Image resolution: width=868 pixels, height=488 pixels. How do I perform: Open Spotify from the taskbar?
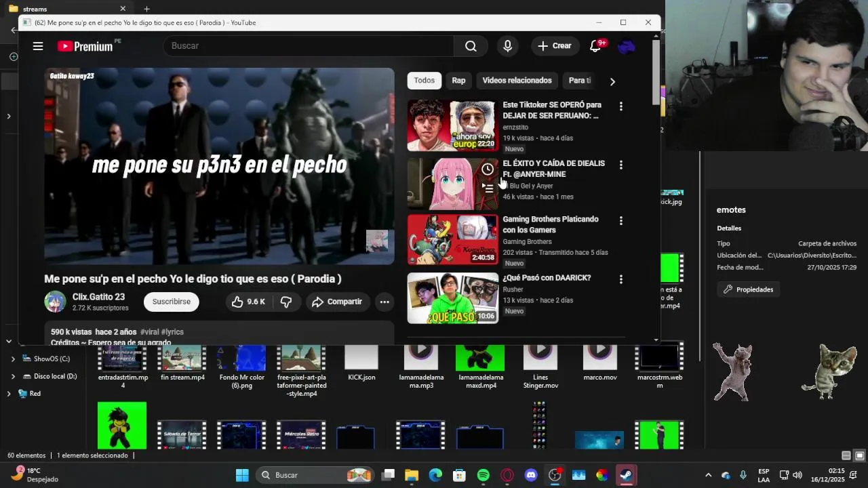click(x=484, y=475)
